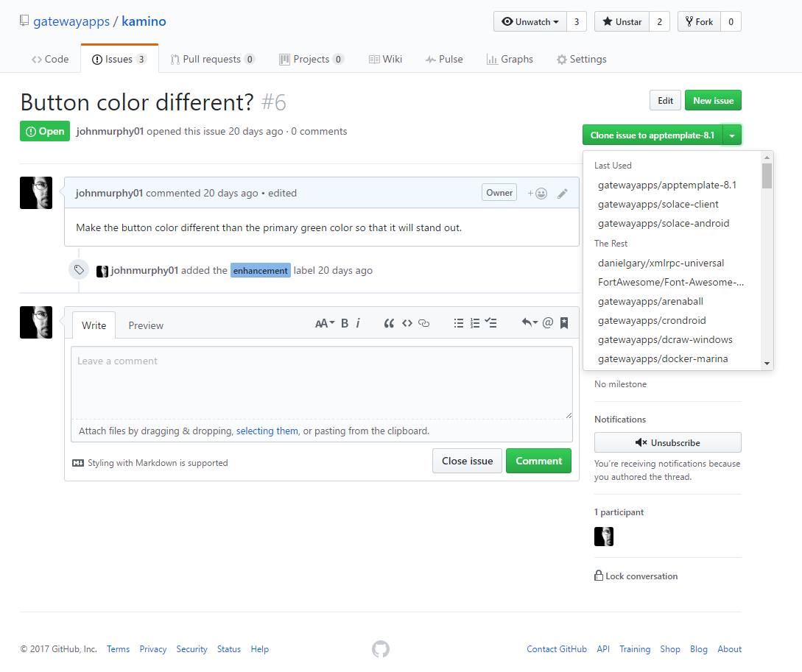Open the Issues tab
Viewport: 802px width, 672px height.
tap(119, 60)
